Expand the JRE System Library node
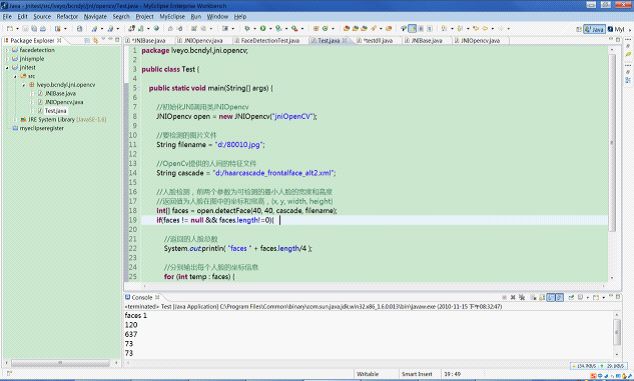Viewport: 634px width, 381px height. (15, 120)
